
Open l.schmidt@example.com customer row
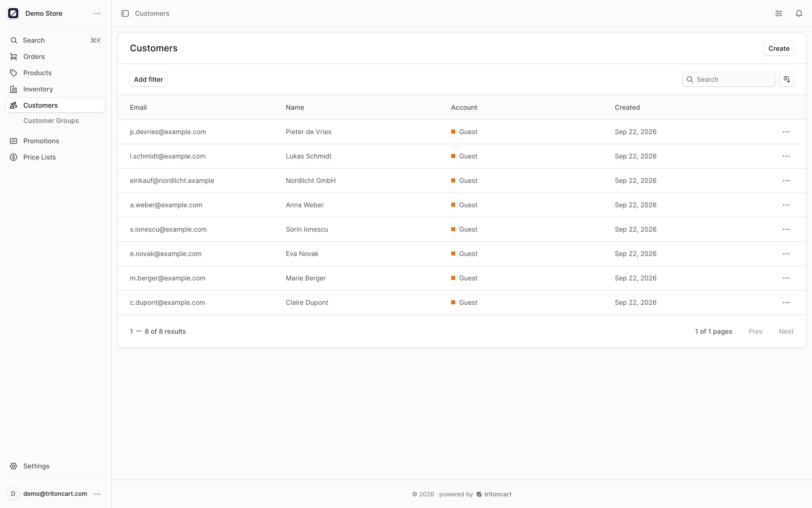pos(462,156)
